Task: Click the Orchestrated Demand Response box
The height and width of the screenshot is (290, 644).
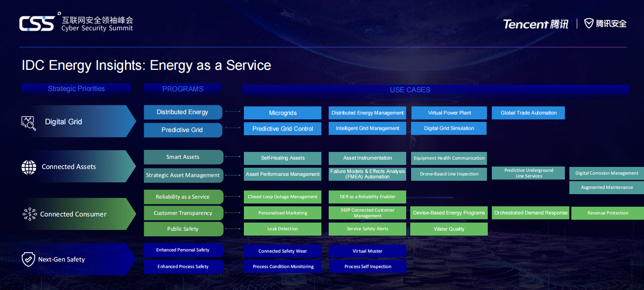Action: point(530,213)
